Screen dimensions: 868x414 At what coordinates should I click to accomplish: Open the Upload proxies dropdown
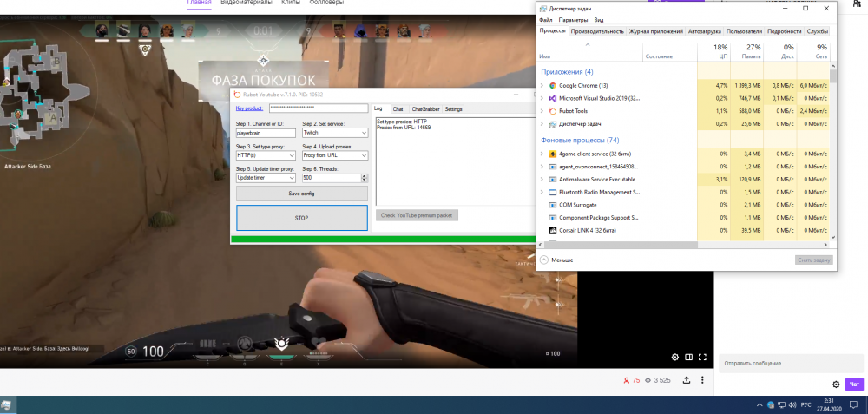335,155
